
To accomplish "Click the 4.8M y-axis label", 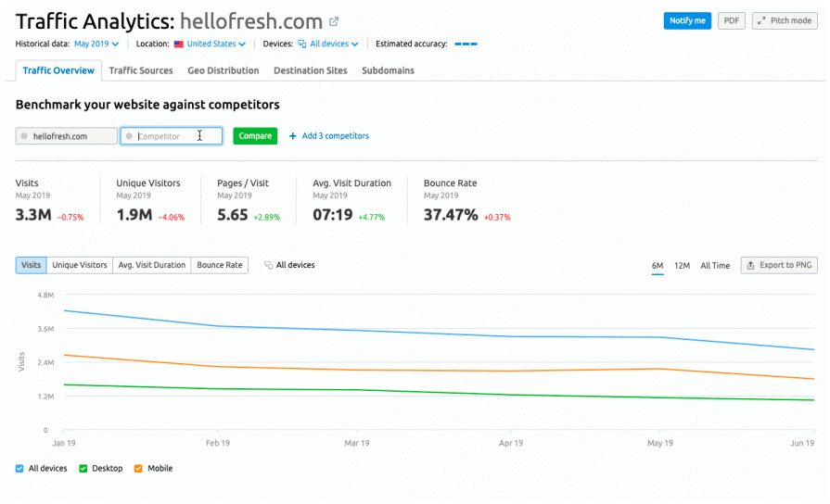I will (x=45, y=296).
